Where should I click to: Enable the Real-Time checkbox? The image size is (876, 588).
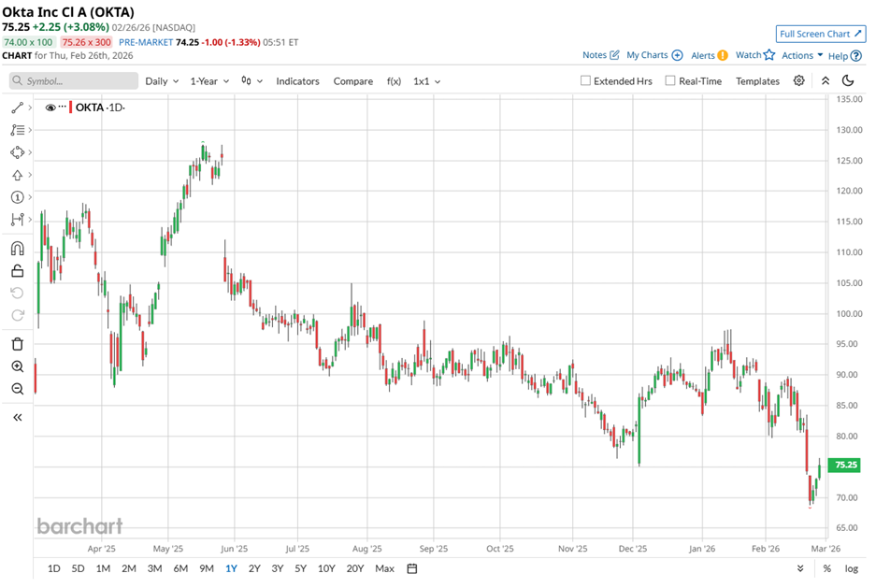click(670, 81)
